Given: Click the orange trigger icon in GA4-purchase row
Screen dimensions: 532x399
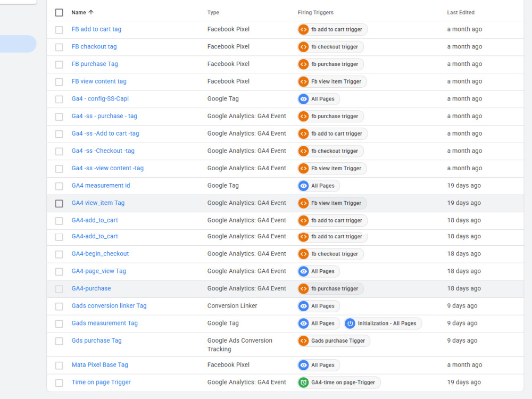Looking at the screenshot, I should coord(303,288).
